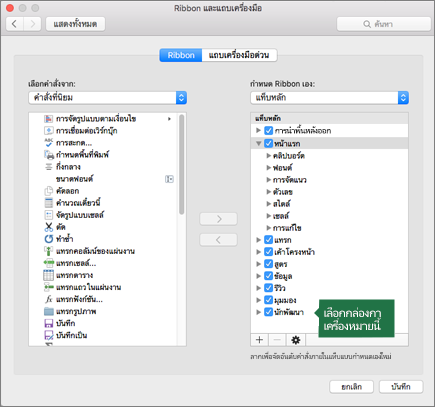Click the right arrow add-command button
This screenshot has width=435, height=407.
(x=218, y=219)
